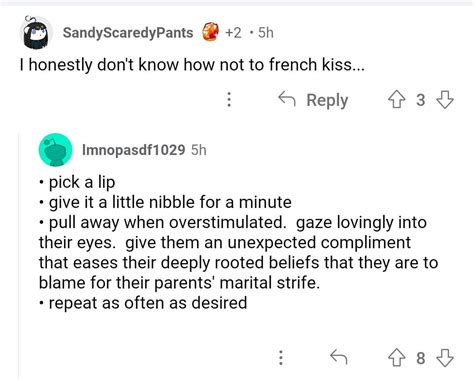The height and width of the screenshot is (380, 474).
Task: Click the +2 awards count
Action: (x=233, y=33)
